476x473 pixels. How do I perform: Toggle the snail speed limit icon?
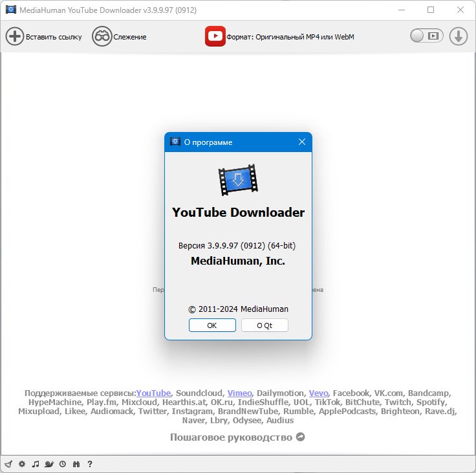click(49, 464)
